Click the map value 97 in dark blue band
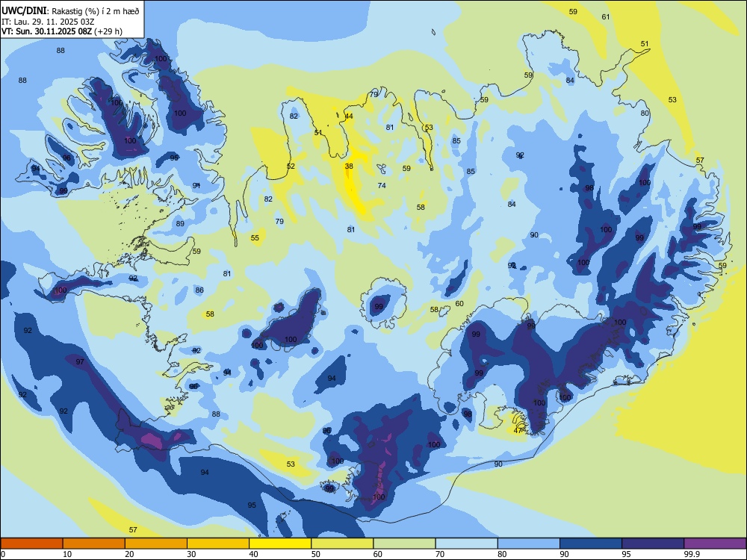 pyautogui.click(x=80, y=362)
